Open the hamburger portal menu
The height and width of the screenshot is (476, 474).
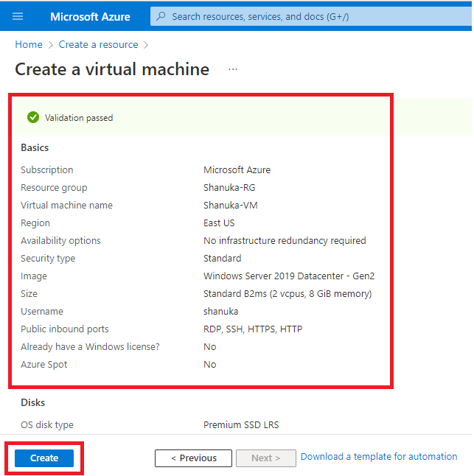(x=18, y=16)
